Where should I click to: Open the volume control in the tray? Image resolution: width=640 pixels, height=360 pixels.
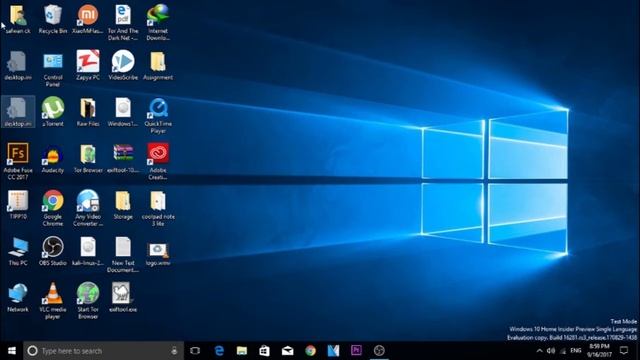[x=551, y=351]
